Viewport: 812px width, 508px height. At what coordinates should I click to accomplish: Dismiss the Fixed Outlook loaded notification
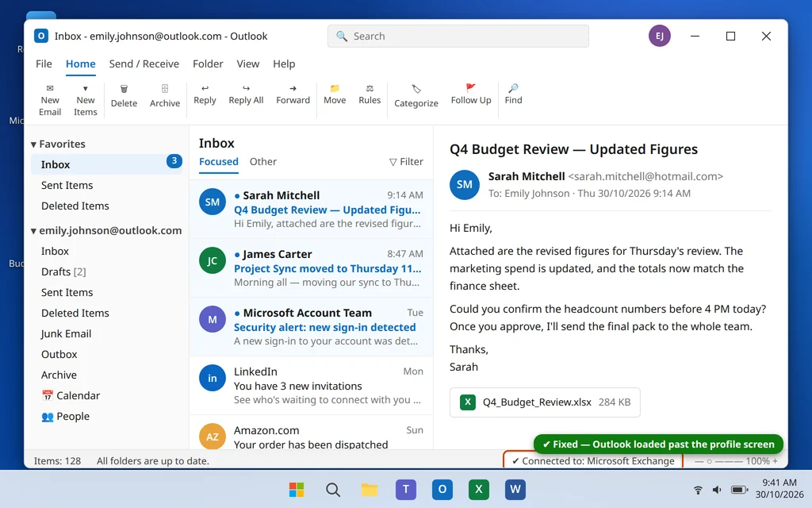click(x=658, y=444)
